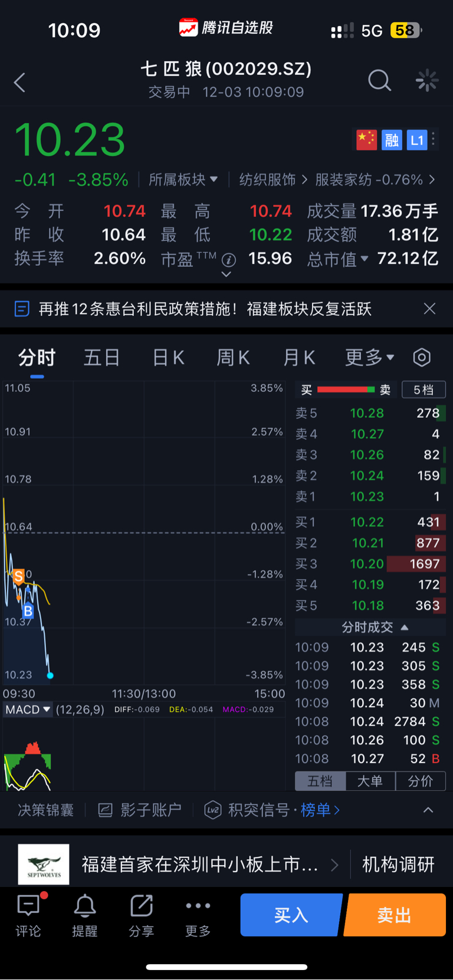Tap the 七匹狼(002029.SZ) stock title
The image size is (453, 980).
tap(226, 69)
